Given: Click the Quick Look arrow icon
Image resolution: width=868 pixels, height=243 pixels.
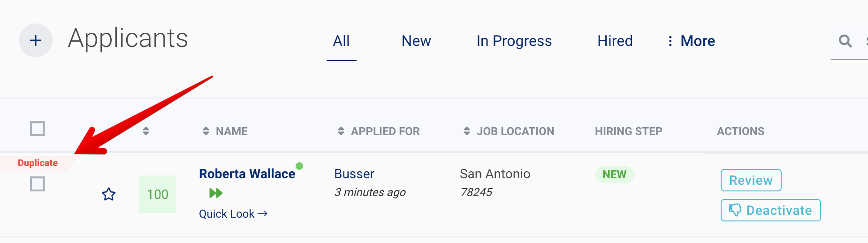Looking at the screenshot, I should [263, 214].
